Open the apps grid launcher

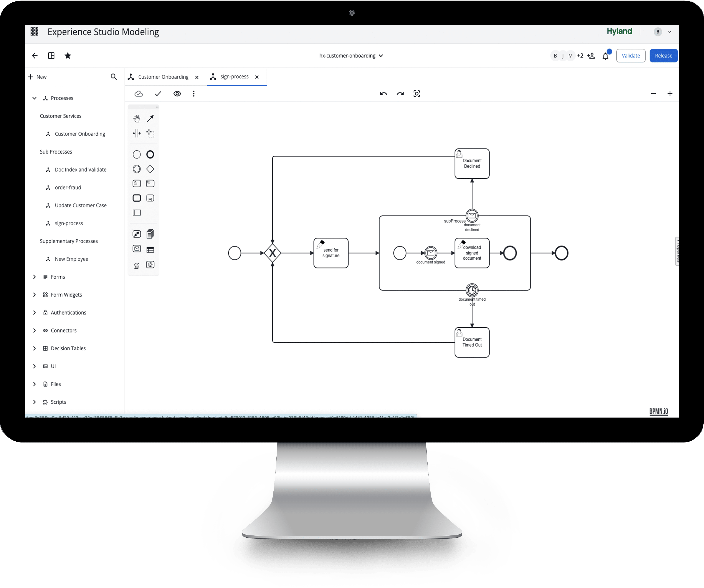coord(35,32)
